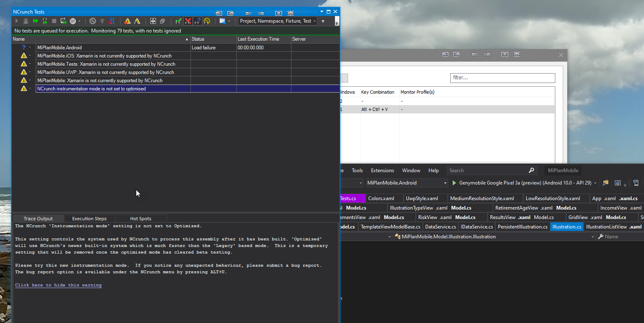Click the debug selected tests bug icon
Image resolution: width=644 pixels, height=323 pixels.
tap(26, 21)
